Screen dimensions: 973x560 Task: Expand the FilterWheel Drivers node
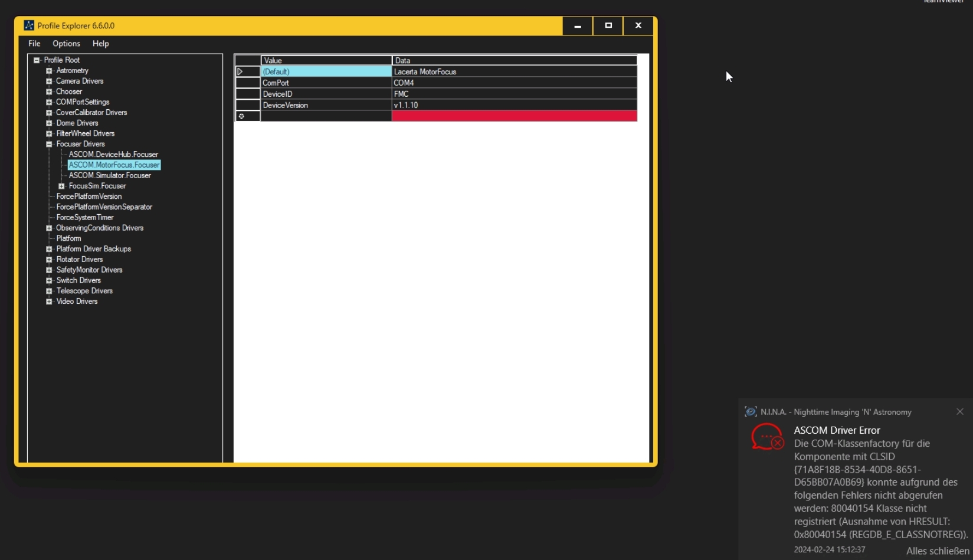click(x=49, y=134)
